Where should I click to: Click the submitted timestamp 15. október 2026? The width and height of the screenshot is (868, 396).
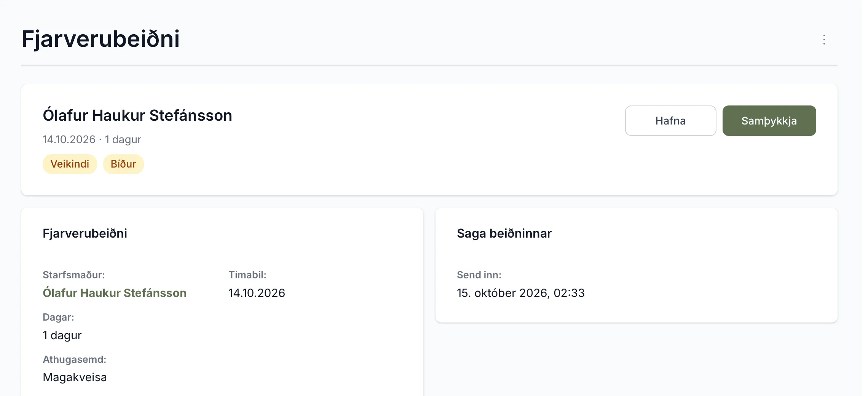pos(520,293)
